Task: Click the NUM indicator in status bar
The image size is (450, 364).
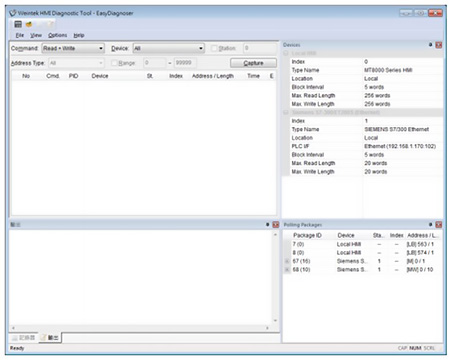Action: (x=415, y=348)
